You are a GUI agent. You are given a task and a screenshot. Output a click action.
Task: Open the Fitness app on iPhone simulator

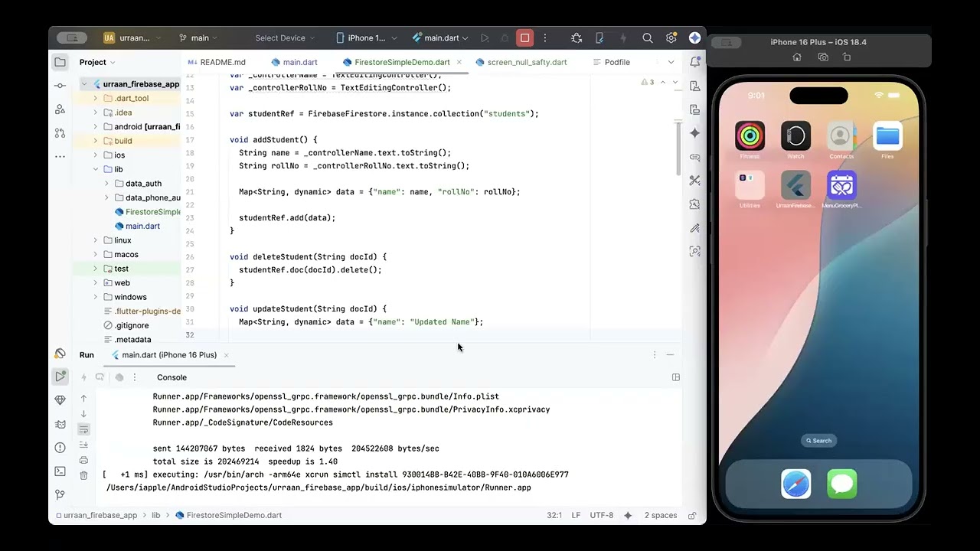(750, 136)
